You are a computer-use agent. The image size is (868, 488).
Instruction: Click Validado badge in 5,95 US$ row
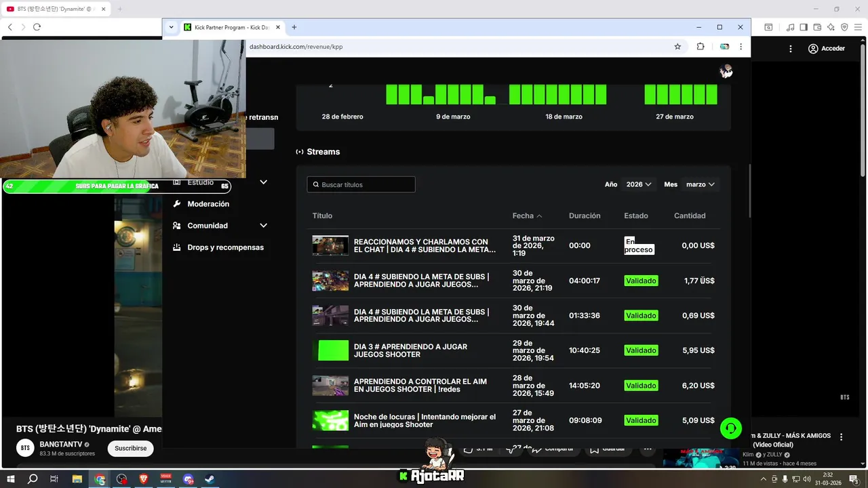point(641,350)
